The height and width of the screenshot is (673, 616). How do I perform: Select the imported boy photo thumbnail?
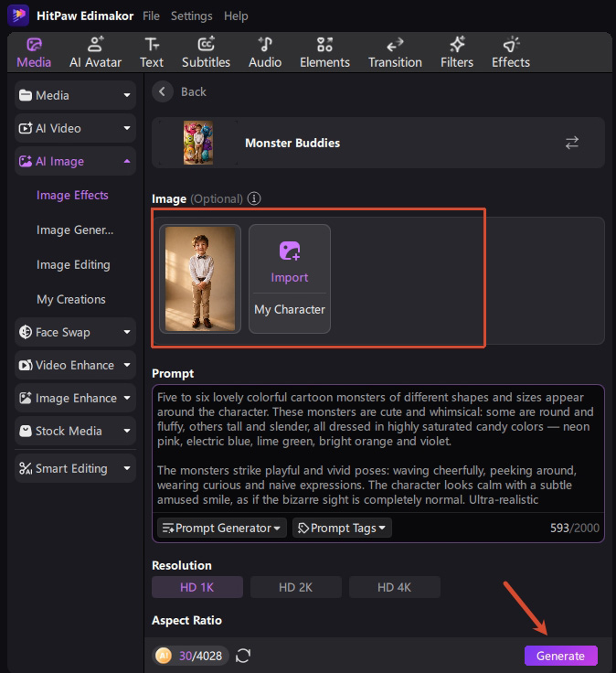point(200,279)
